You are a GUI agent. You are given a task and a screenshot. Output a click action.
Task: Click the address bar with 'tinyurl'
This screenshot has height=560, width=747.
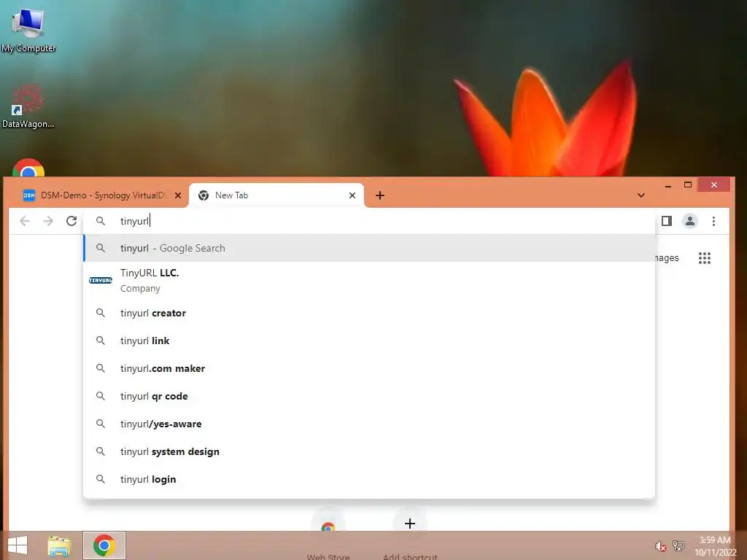coord(369,221)
